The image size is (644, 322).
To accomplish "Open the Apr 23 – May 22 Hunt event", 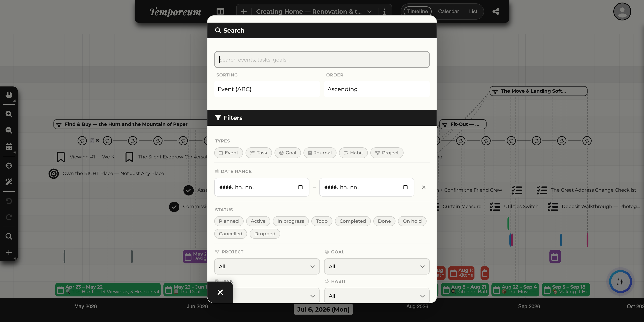I will click(x=108, y=289).
